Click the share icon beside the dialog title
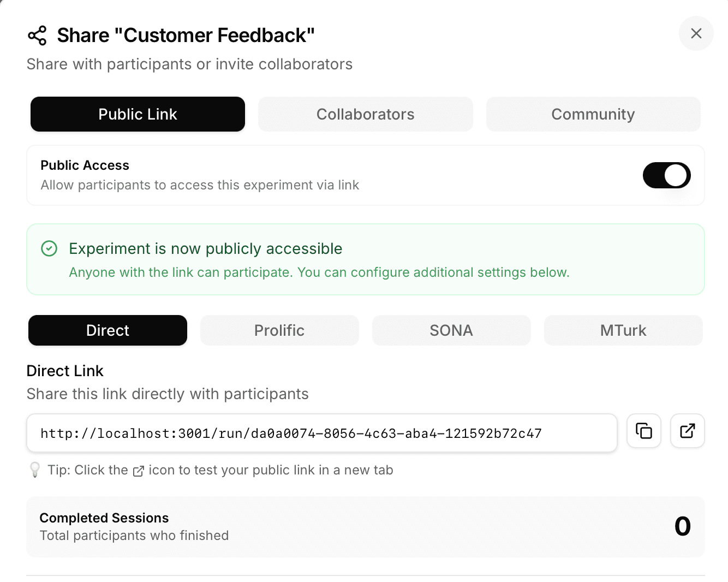 pyautogui.click(x=37, y=34)
